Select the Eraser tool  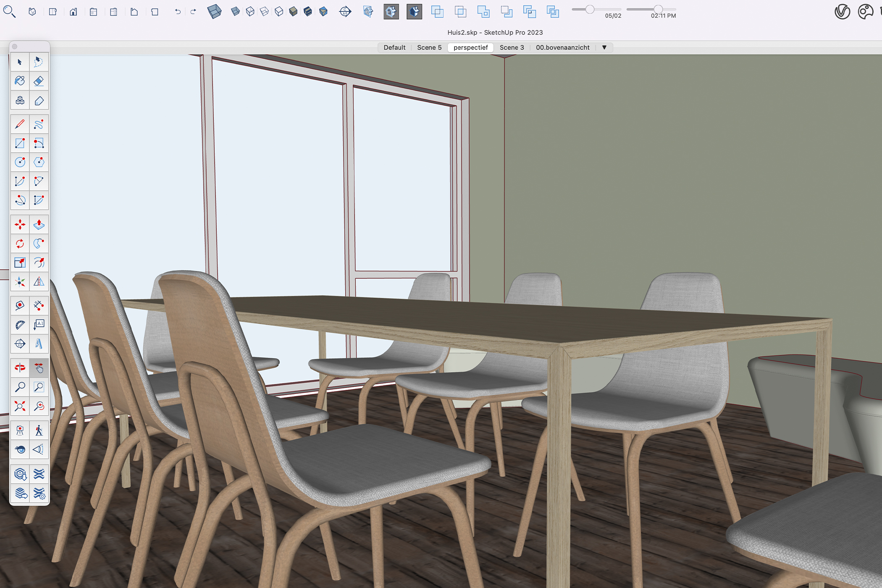[39, 81]
